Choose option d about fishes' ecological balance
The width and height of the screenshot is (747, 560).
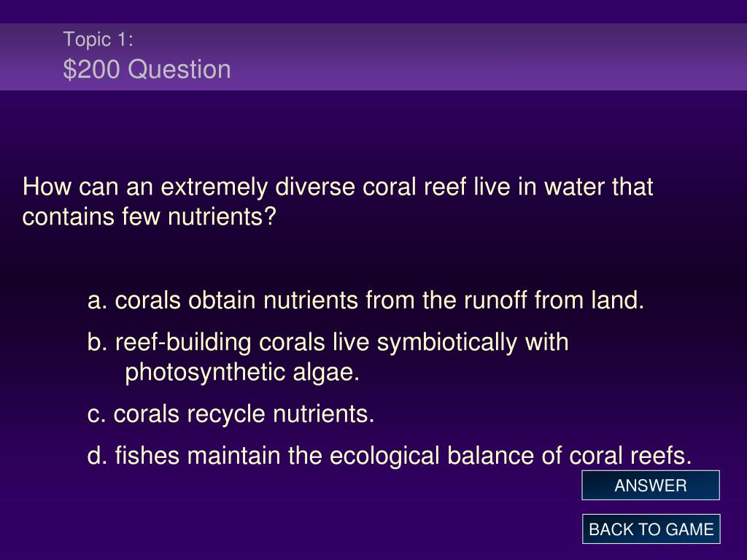[390, 455]
